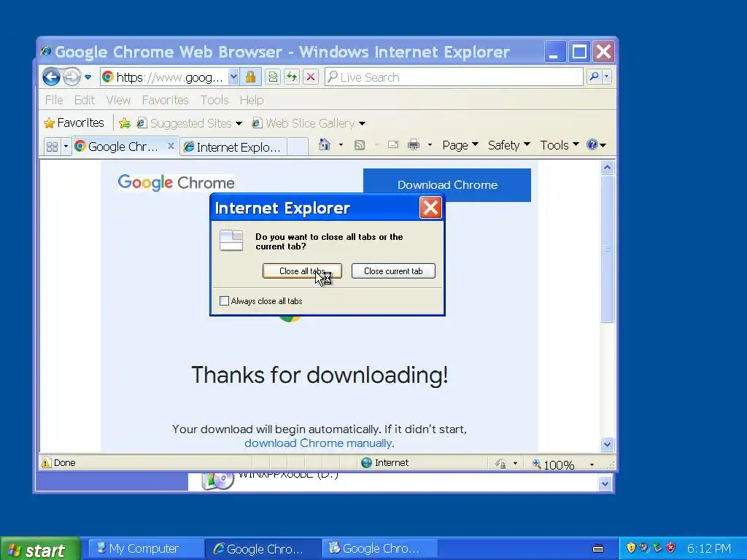
Task: Click the 100% zoom level button
Action: [553, 464]
